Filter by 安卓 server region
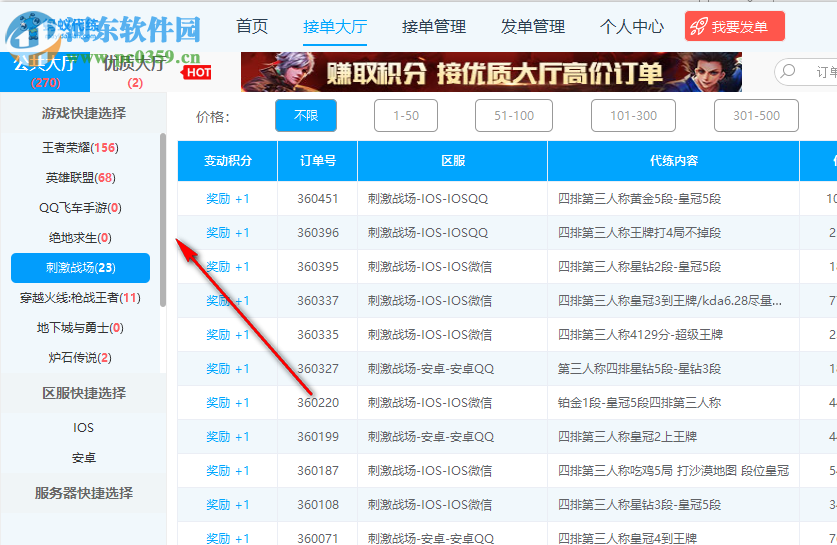The height and width of the screenshot is (545, 837). [x=83, y=457]
